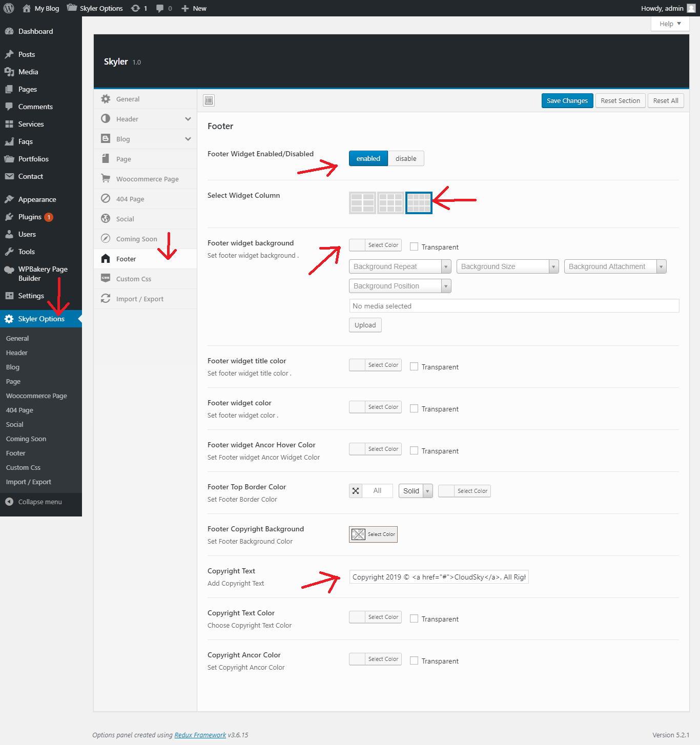Open the Background Repeat dropdown

[x=400, y=266]
